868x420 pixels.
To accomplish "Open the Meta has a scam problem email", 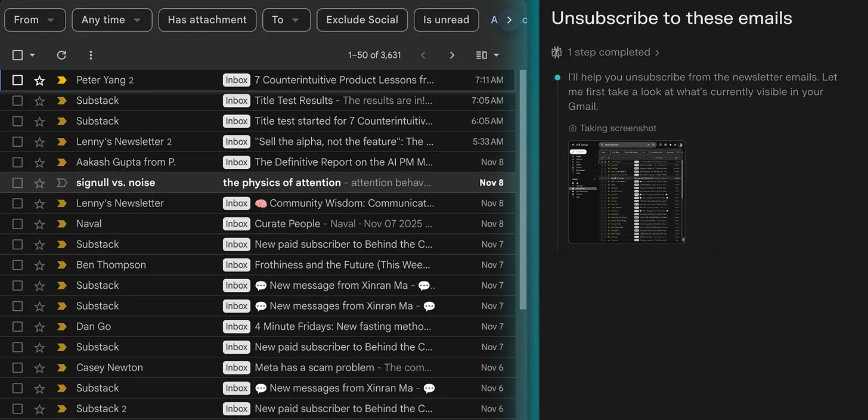I will pos(258,367).
